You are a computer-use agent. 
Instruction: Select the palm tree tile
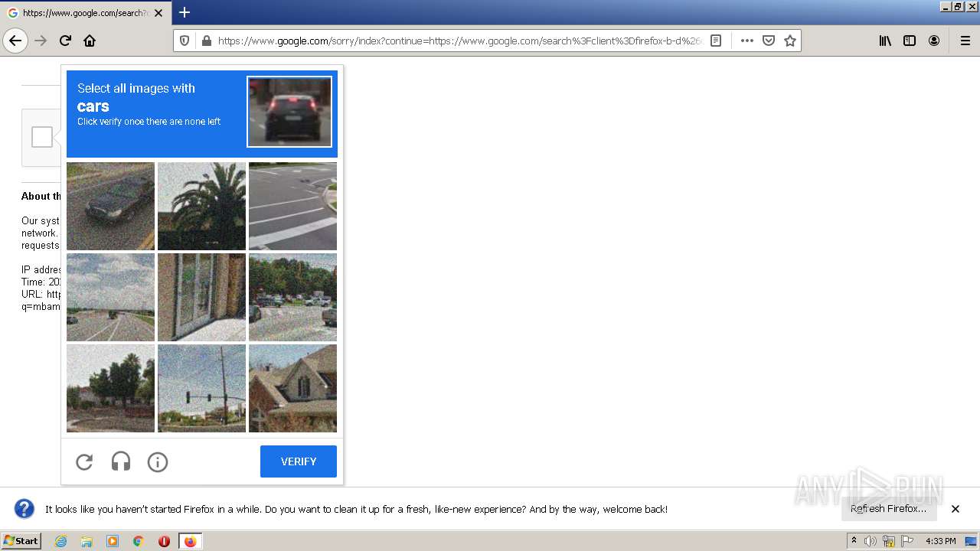point(201,206)
